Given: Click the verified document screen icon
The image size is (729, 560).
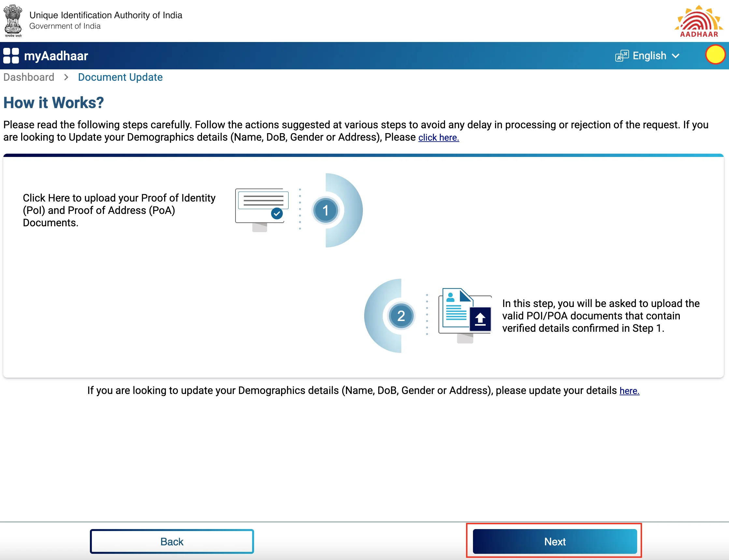Looking at the screenshot, I should (x=262, y=210).
